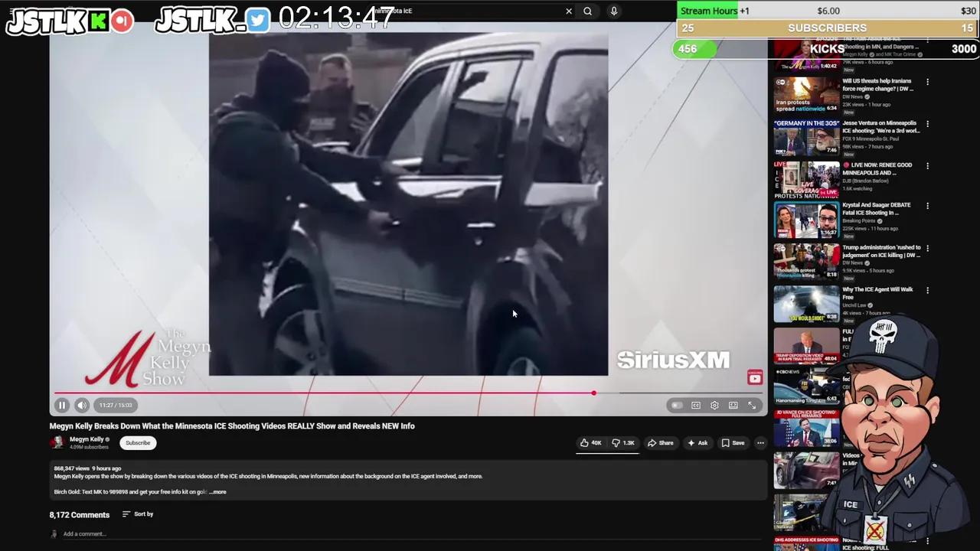Open the live coverage protests thumbnail
This screenshot has height=551, width=980.
(x=806, y=180)
